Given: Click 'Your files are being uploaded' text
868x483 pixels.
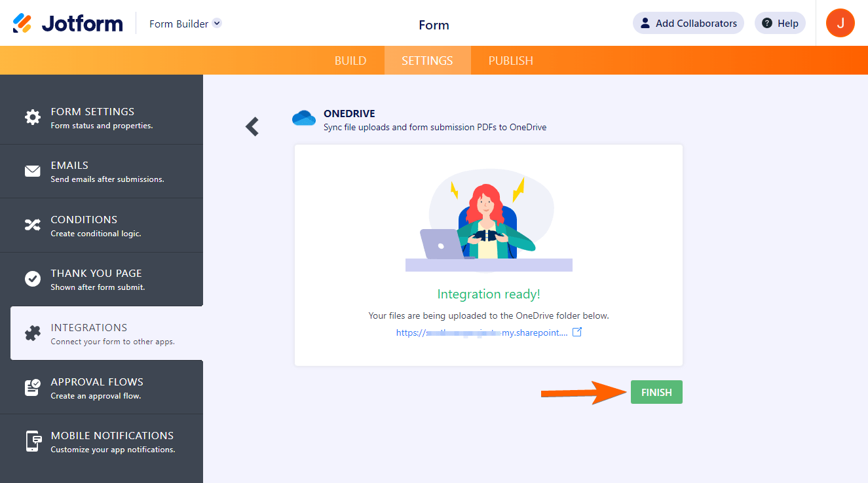Looking at the screenshot, I should click(x=489, y=315).
